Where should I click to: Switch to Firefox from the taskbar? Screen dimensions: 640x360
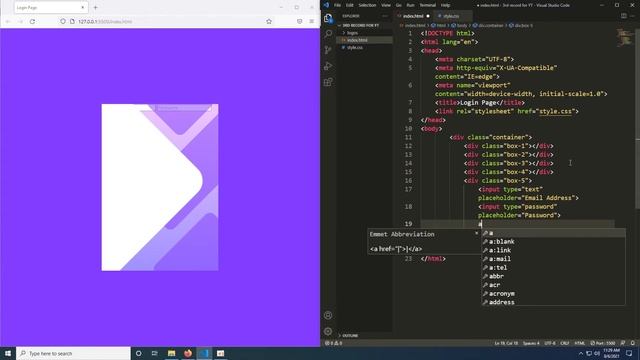(188, 353)
